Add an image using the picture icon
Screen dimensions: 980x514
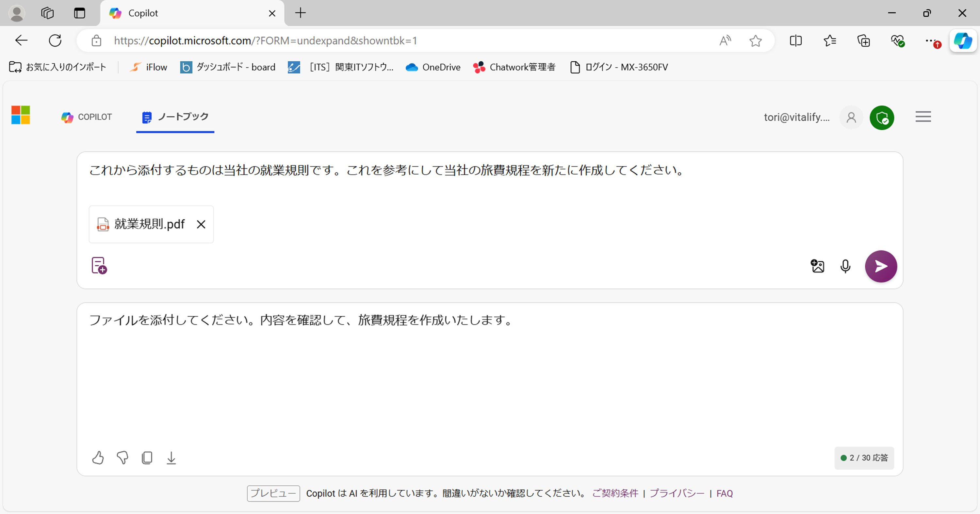[818, 266]
